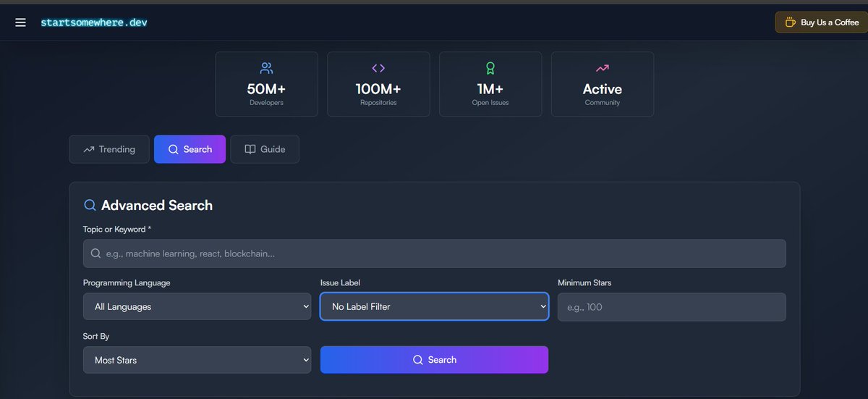Click the Developers people icon
This screenshot has width=868, height=399.
266,68
